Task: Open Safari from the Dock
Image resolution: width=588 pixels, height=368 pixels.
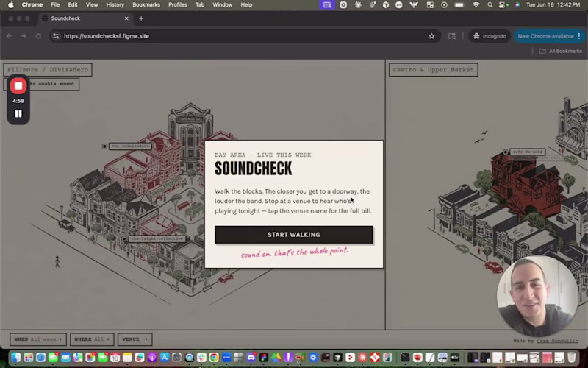Action: tap(41, 358)
